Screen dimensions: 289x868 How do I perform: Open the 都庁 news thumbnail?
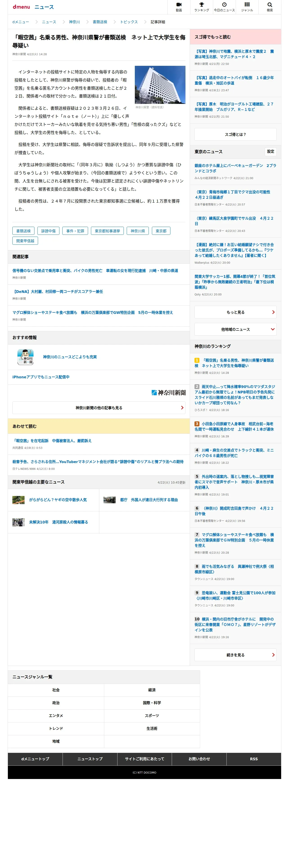(x=110, y=500)
